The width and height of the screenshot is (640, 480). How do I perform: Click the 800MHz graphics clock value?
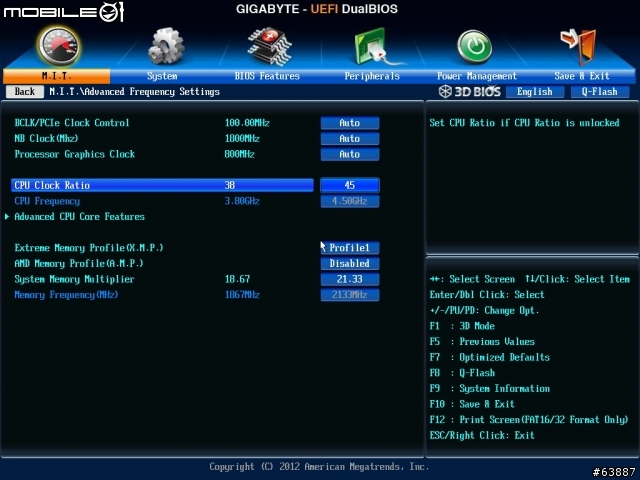point(240,154)
